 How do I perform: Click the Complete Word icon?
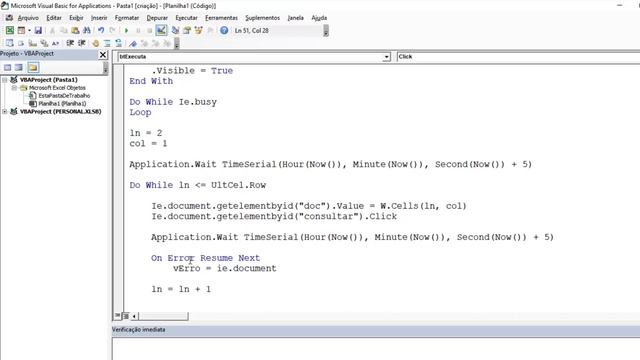56,43
